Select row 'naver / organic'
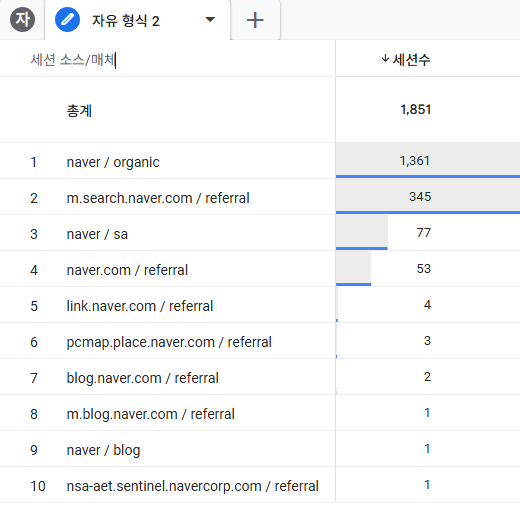 coord(113,162)
